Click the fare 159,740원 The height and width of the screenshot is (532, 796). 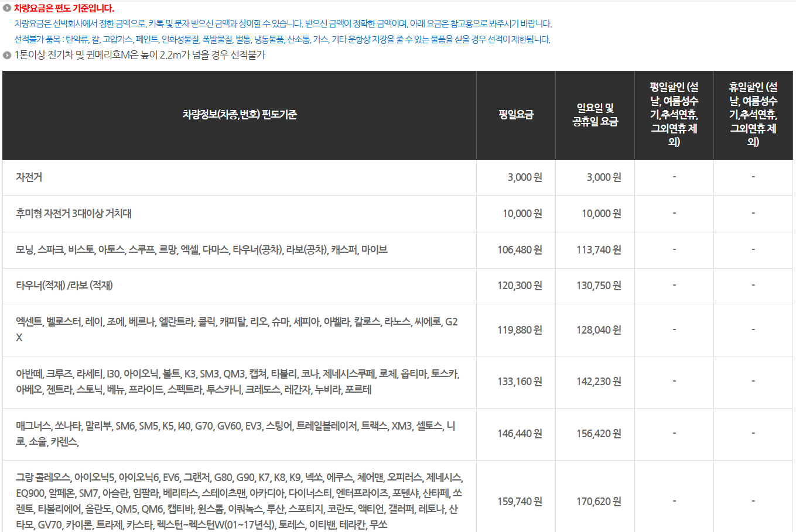pos(520,502)
